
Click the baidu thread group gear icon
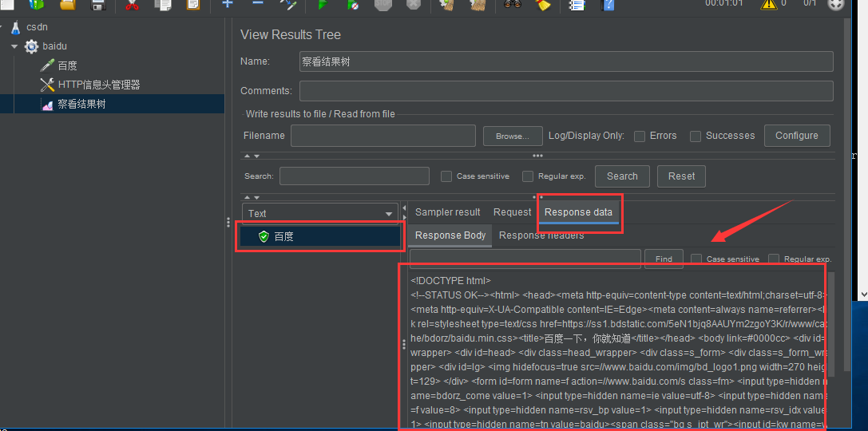pyautogui.click(x=31, y=46)
